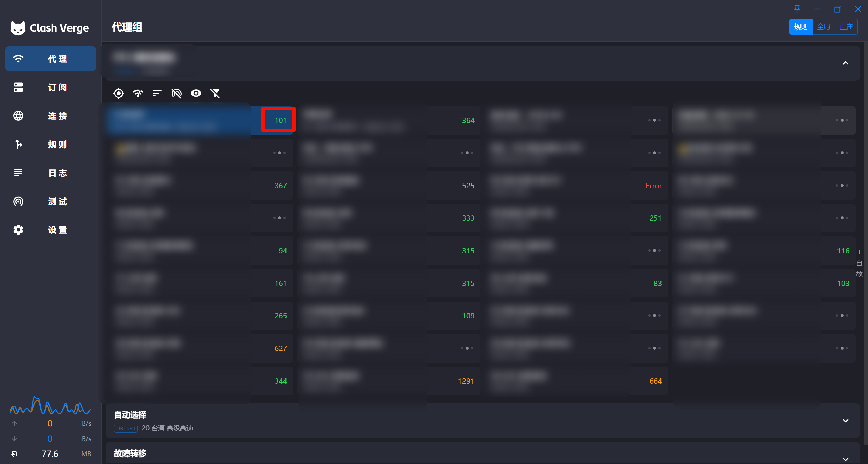Click the traffic graph in sidebar
This screenshot has height=464, width=868.
[51, 406]
